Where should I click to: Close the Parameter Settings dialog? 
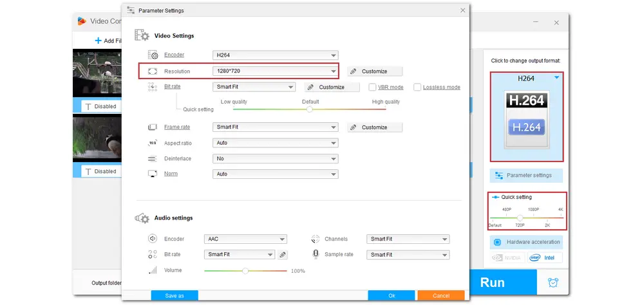click(462, 10)
